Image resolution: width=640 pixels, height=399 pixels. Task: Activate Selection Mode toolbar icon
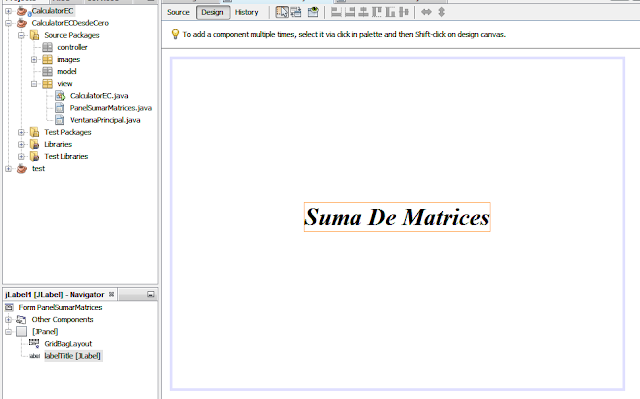(x=282, y=12)
